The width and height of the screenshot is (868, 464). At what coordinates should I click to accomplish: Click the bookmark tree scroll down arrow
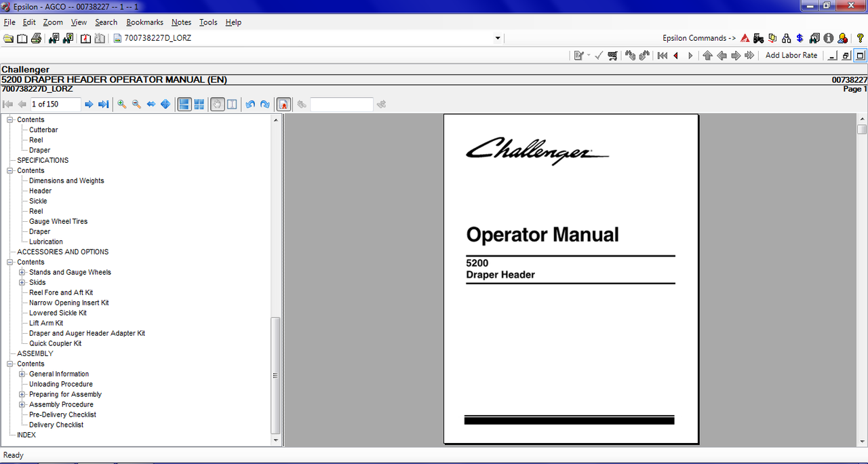click(x=275, y=440)
